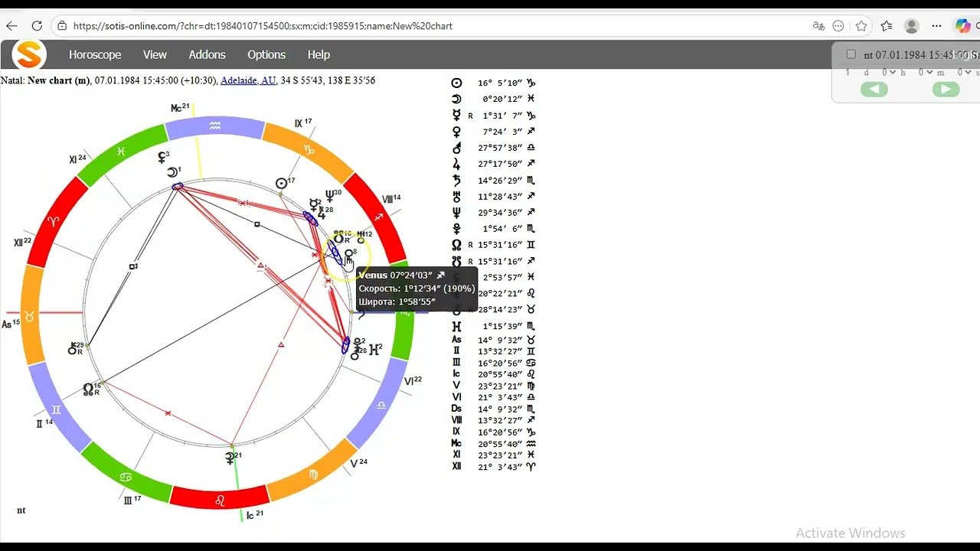Screen dimensions: 980x551
Task: Click the Ceres symbol at chart bottom
Action: coord(229,458)
